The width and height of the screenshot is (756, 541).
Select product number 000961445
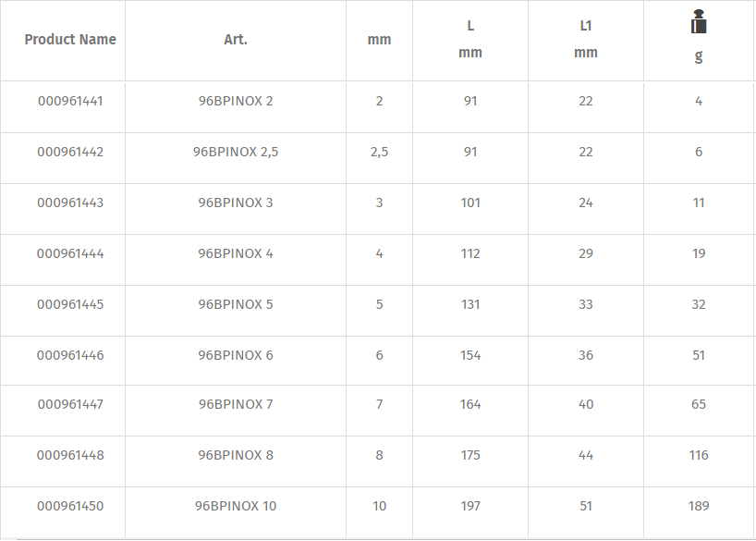pos(70,304)
